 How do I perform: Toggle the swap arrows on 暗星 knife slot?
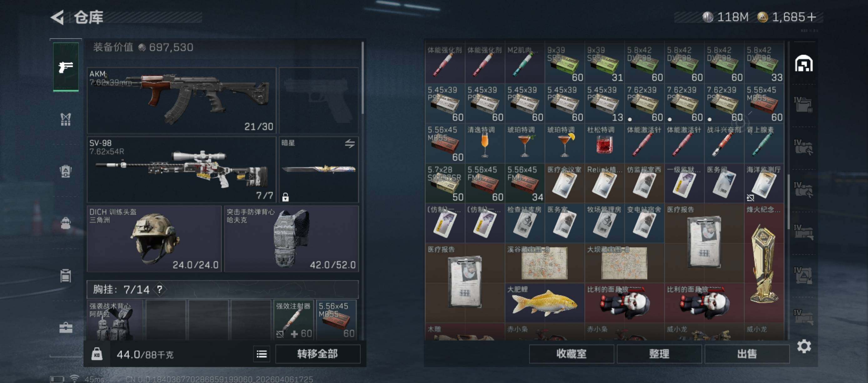[x=350, y=144]
